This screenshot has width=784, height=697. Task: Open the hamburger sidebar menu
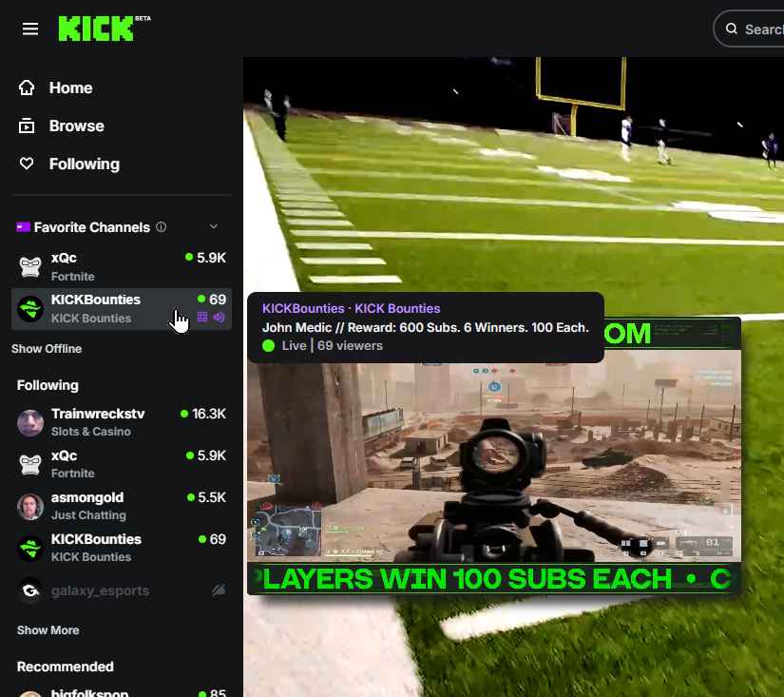[x=30, y=29]
